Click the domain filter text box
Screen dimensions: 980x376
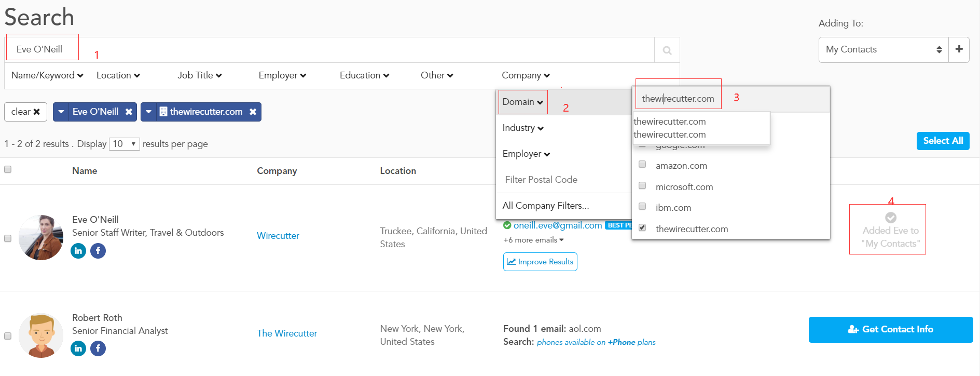click(x=731, y=99)
